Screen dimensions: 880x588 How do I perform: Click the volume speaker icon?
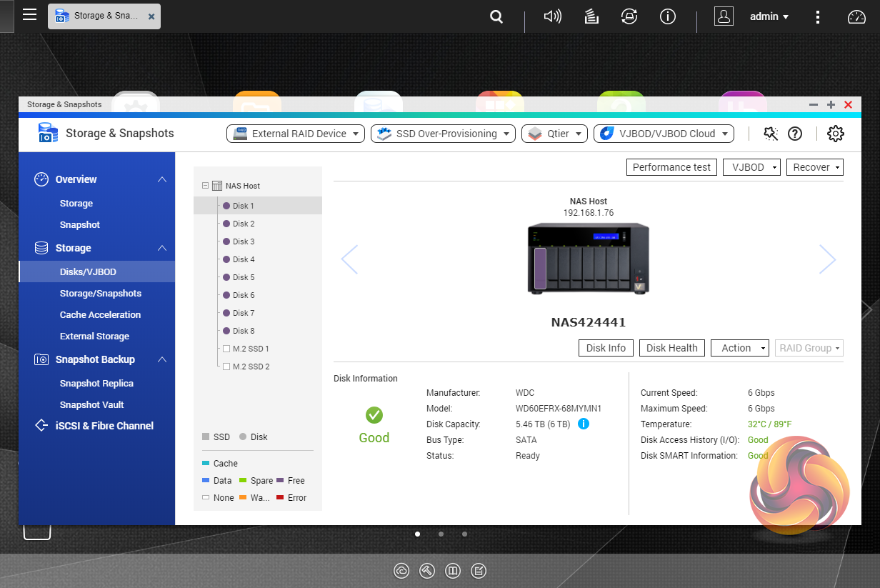552,16
